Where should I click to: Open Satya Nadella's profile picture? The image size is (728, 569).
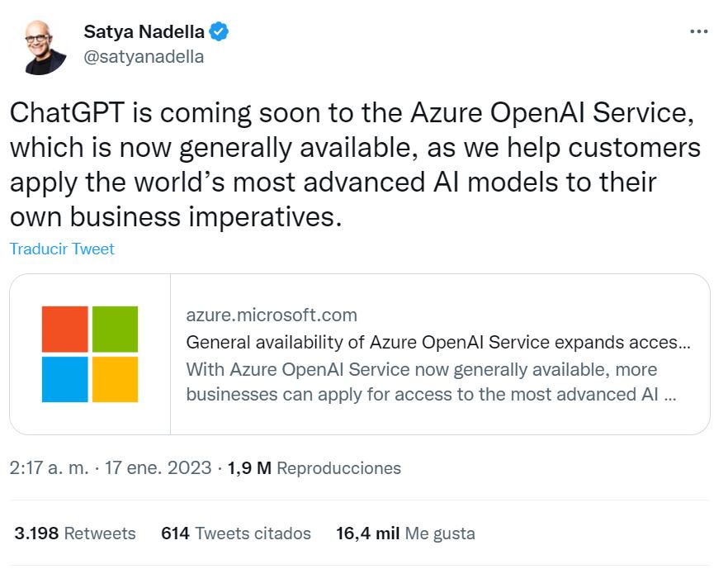tap(45, 45)
